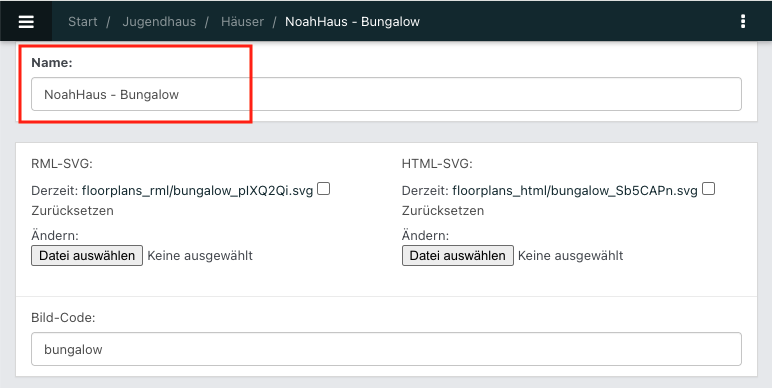Viewport: 772px width, 388px height.
Task: Open the three-dot options menu
Action: [743, 21]
